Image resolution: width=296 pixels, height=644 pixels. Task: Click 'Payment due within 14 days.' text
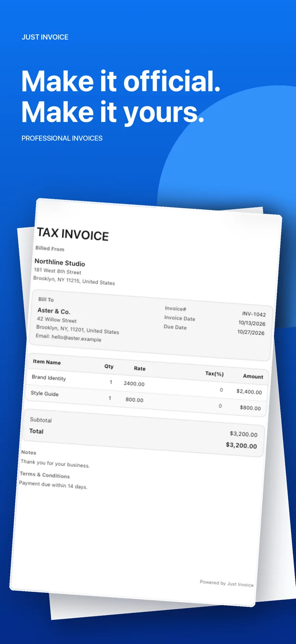53,485
